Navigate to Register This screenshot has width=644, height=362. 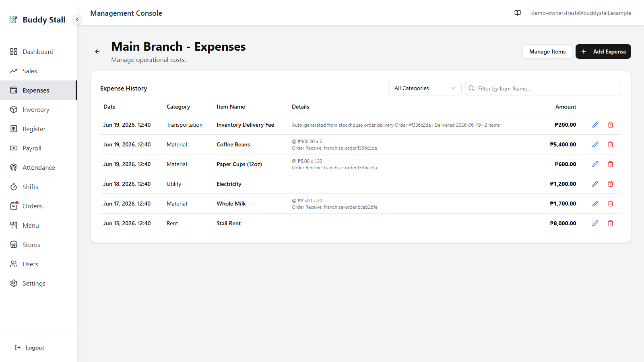38,129
